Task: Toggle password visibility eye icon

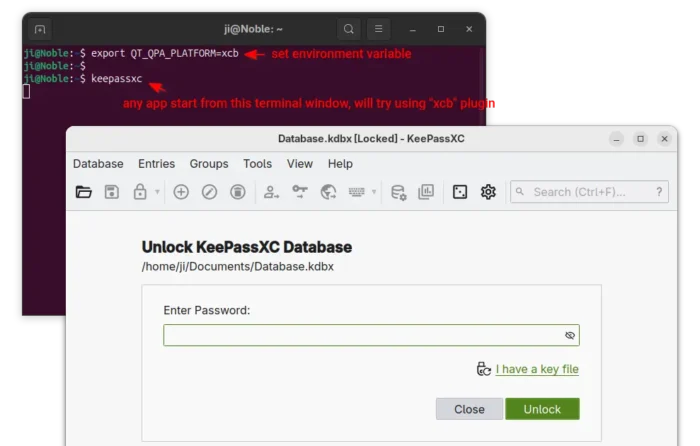Action: tap(569, 336)
